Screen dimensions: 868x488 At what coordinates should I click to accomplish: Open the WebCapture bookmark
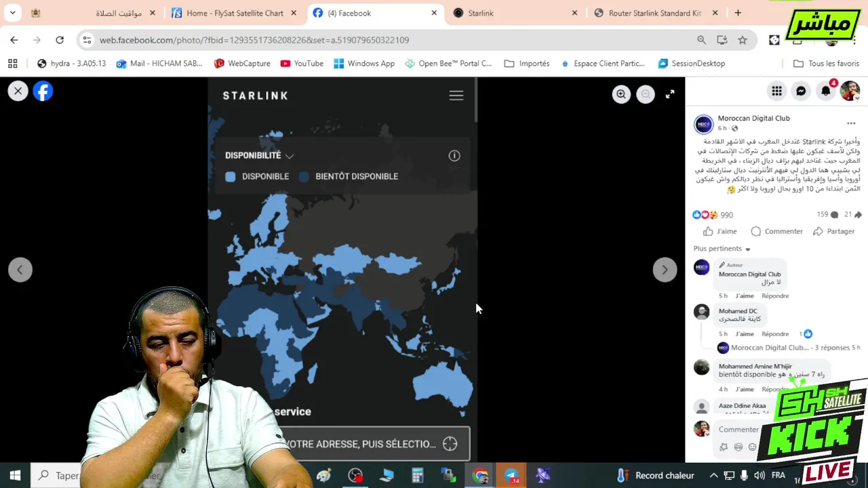[x=242, y=64]
